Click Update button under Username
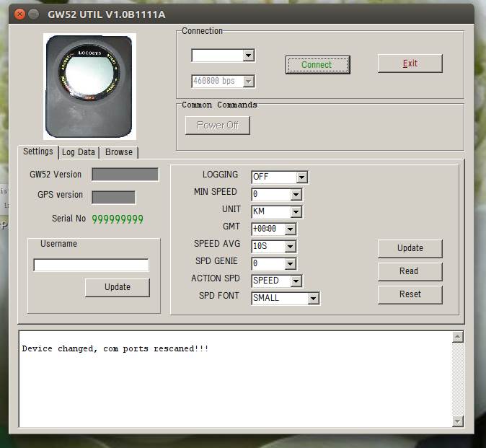Viewport: 486px width, 448px height. click(x=117, y=287)
